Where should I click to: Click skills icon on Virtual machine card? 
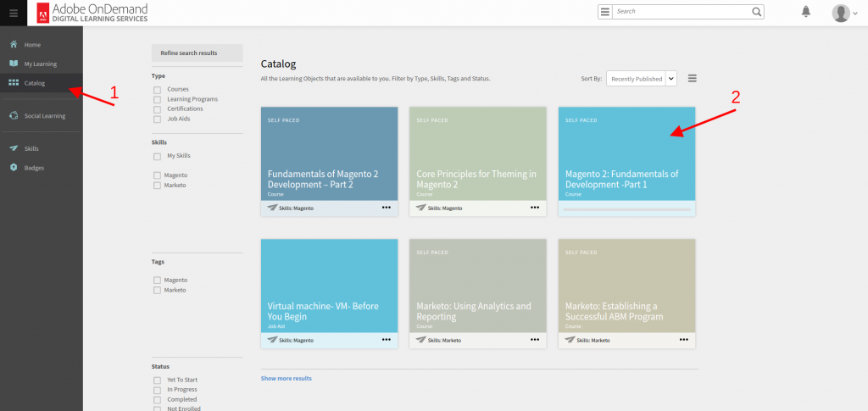272,340
